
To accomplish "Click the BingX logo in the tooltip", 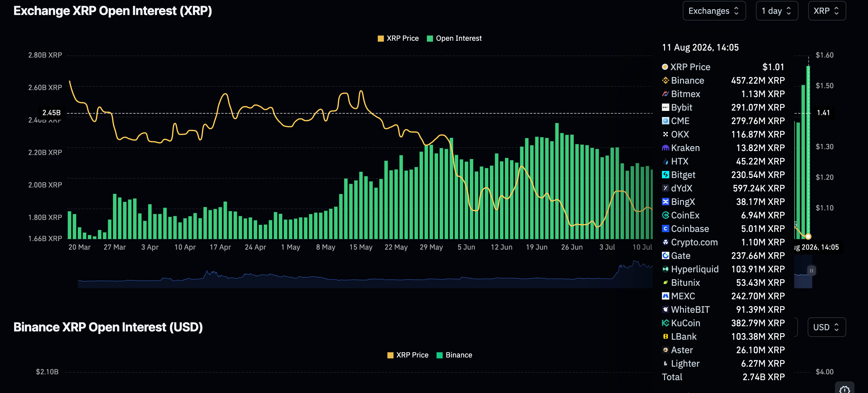I will pyautogui.click(x=665, y=202).
